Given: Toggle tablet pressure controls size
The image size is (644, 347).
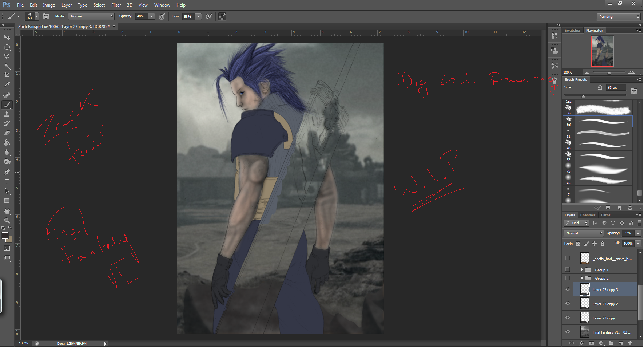Looking at the screenshot, I should (222, 16).
